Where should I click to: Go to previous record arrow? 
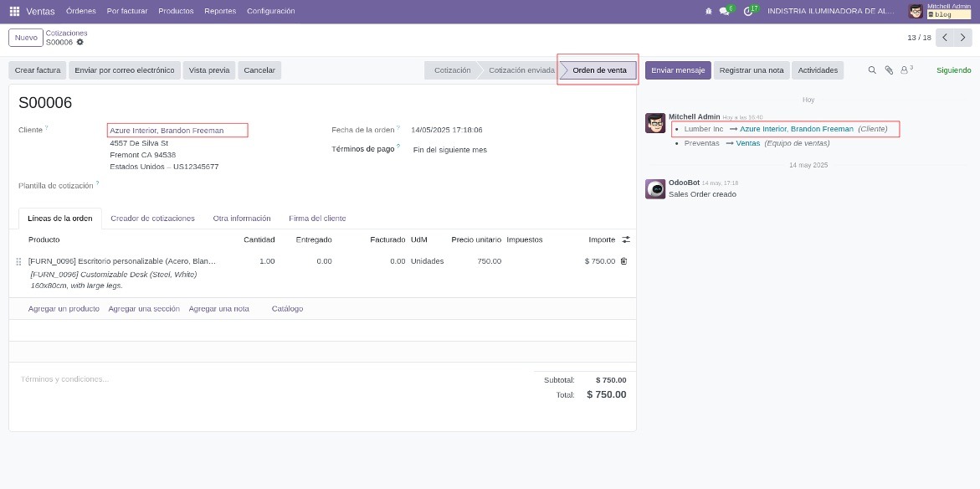click(x=945, y=38)
